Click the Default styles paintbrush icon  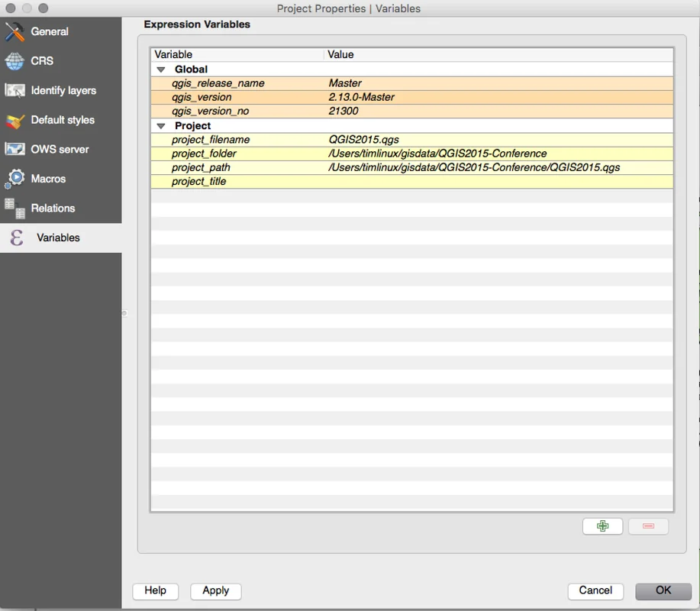pos(15,121)
